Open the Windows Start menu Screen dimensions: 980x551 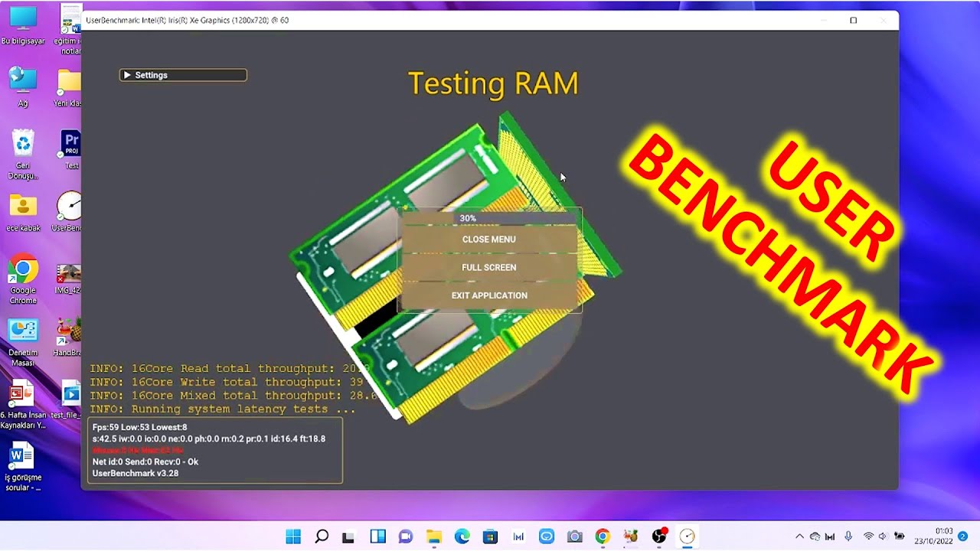tap(293, 536)
